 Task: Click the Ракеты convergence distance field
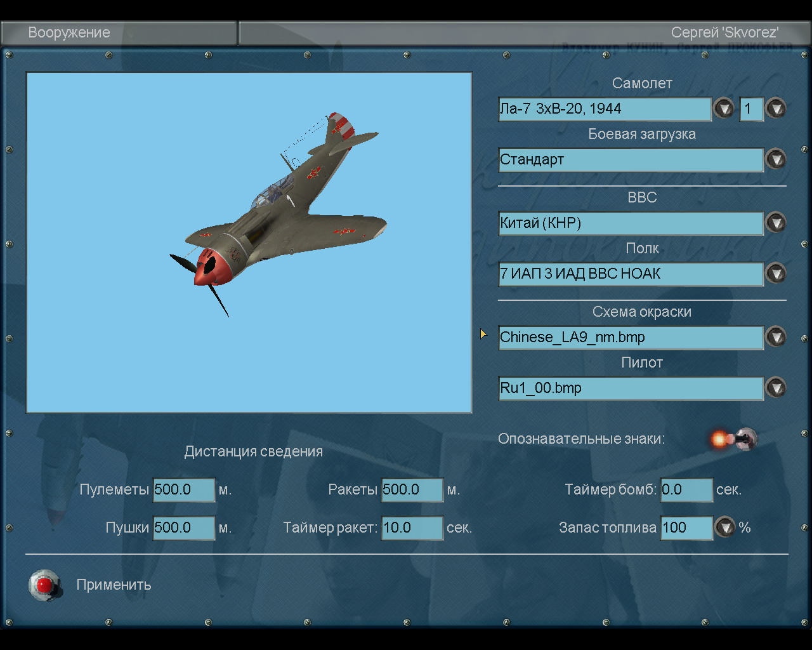tap(412, 489)
